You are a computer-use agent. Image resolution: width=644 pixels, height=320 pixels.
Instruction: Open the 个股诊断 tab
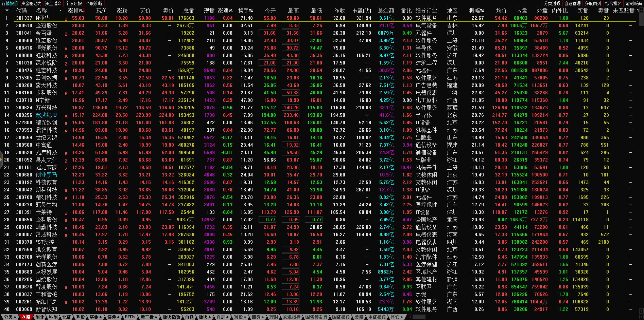[94, 3]
